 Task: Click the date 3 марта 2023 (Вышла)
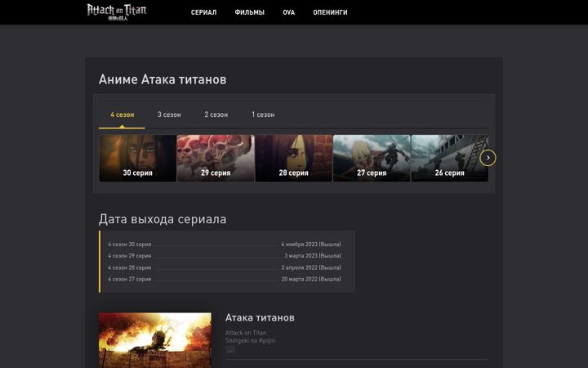pyautogui.click(x=313, y=256)
